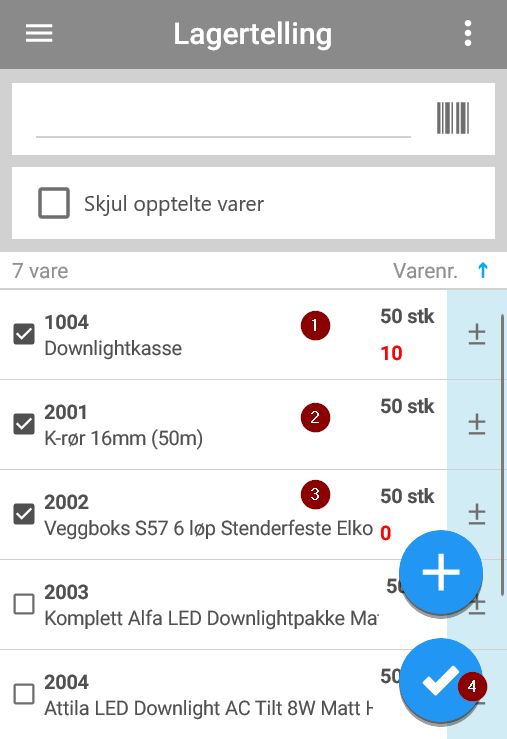Toggle the Skjul opptelte varer checkbox
The height and width of the screenshot is (739, 507).
tap(54, 203)
